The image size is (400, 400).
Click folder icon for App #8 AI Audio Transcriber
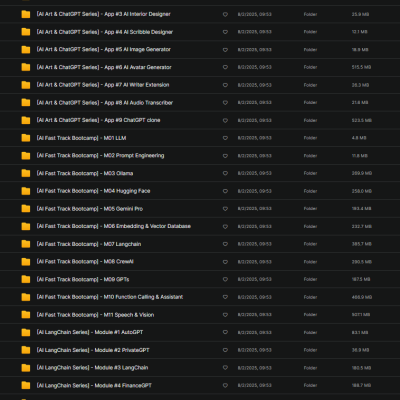pos(26,102)
